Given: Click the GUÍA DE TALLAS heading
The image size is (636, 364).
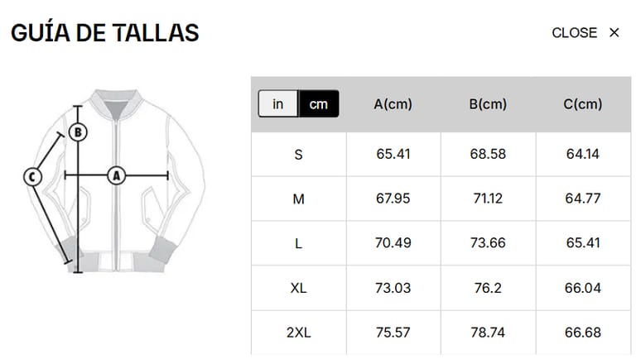Looking at the screenshot, I should 105,33.
